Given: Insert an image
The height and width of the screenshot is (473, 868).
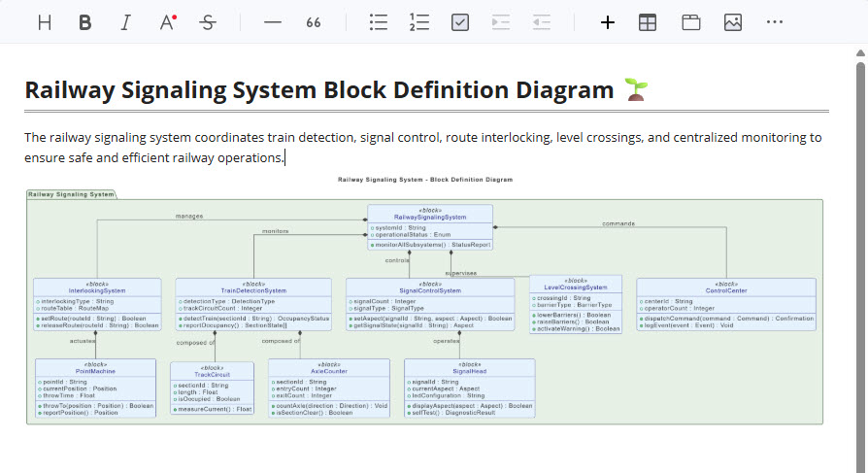Looking at the screenshot, I should (733, 22).
